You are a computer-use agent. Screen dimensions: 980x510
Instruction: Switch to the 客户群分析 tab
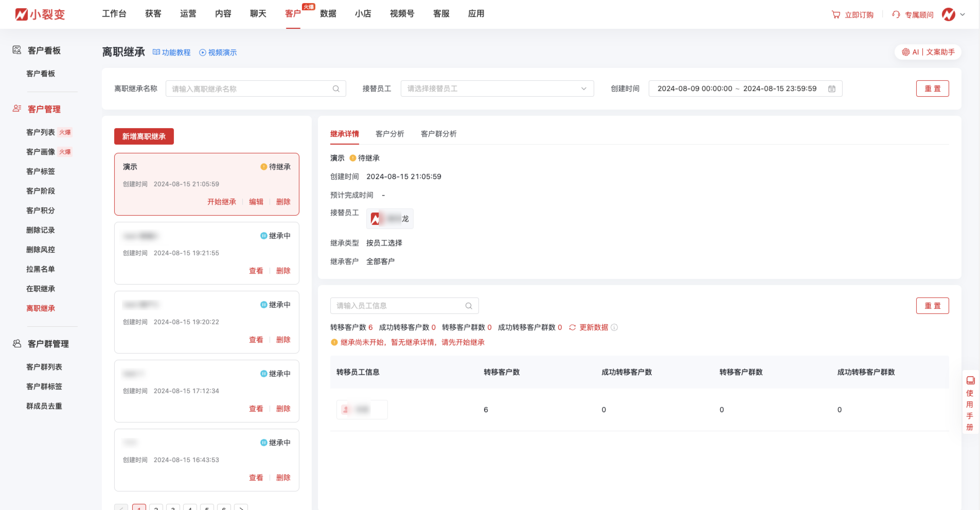[439, 134]
